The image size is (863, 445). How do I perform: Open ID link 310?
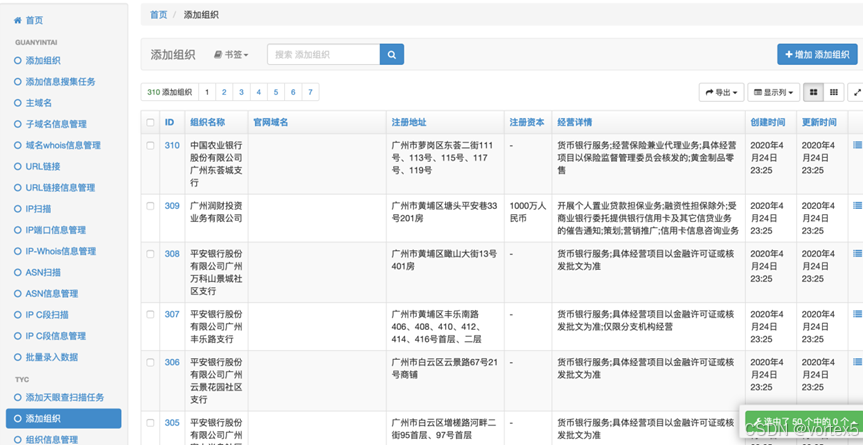point(172,146)
